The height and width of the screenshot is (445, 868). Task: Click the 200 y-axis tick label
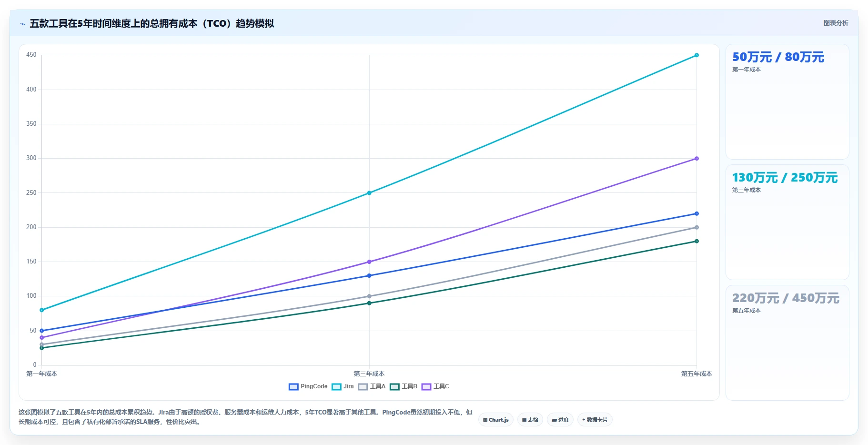pyautogui.click(x=31, y=227)
